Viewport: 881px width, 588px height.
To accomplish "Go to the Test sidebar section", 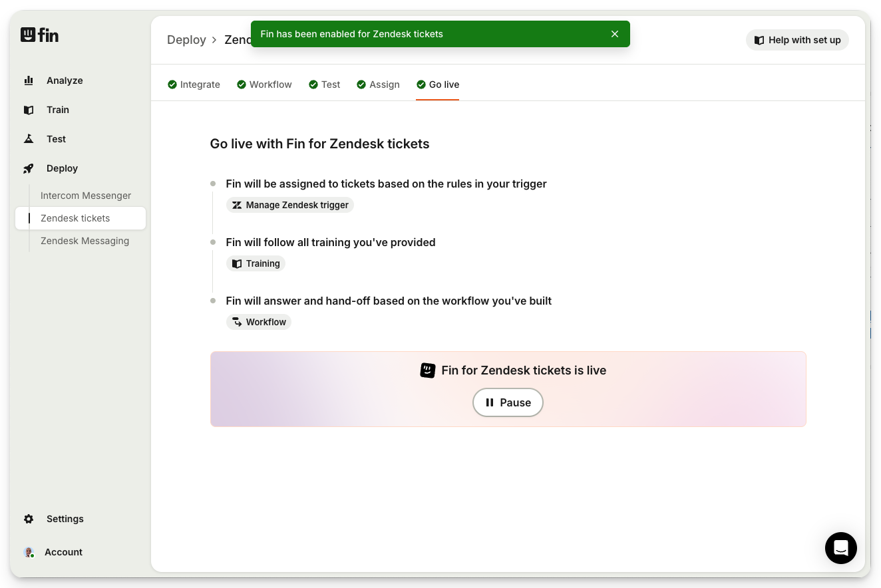I will point(56,139).
